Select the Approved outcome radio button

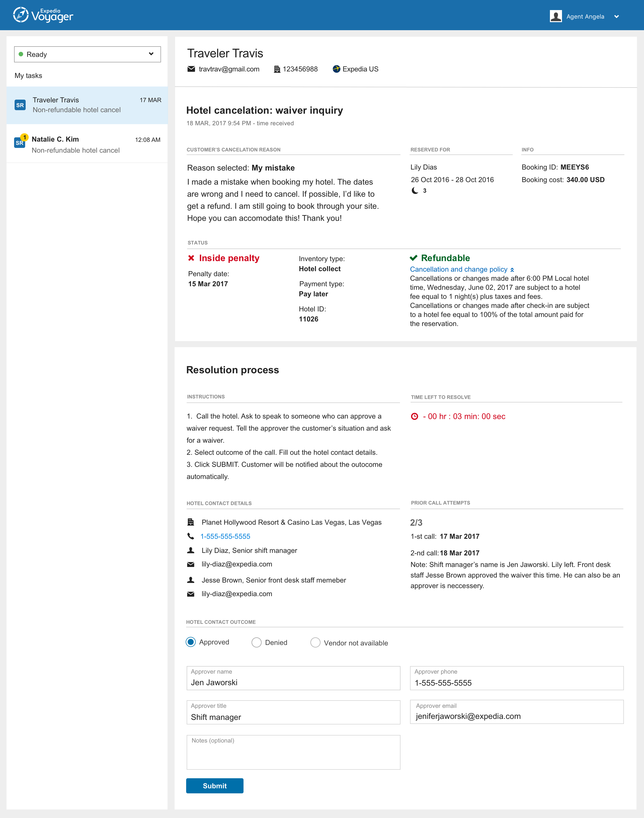pos(191,642)
